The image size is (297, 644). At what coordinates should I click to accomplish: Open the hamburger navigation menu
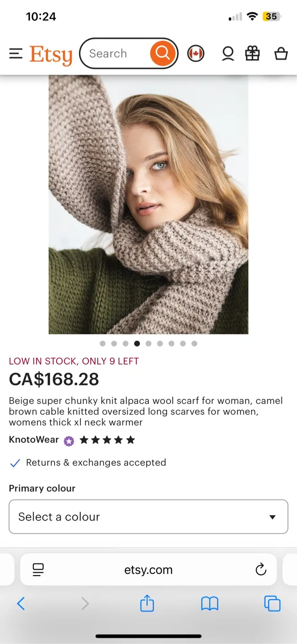click(x=16, y=53)
